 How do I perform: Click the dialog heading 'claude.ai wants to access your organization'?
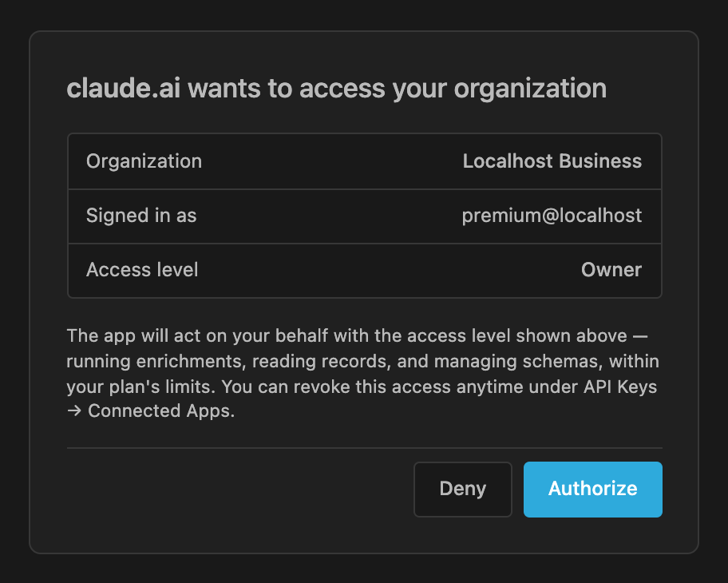tap(337, 89)
